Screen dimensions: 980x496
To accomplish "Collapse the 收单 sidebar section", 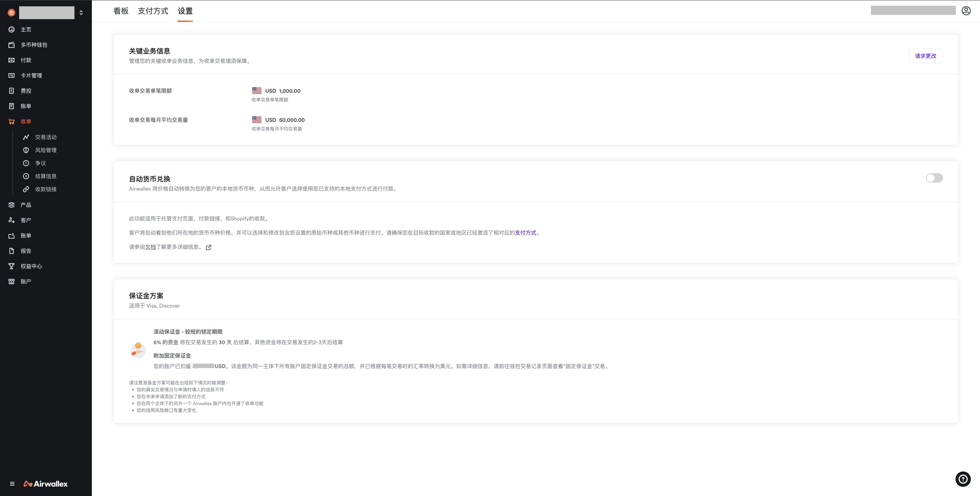I will coord(26,121).
